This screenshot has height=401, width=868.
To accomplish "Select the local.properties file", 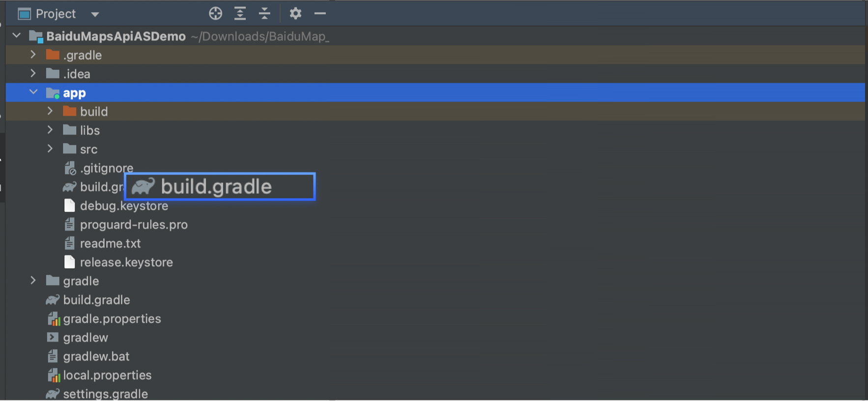I will 107,375.
